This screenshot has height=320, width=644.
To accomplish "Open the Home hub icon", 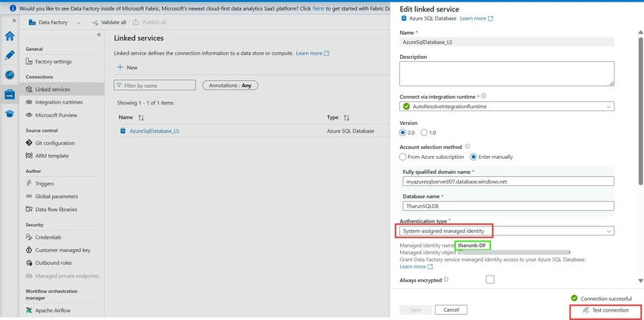I will click(x=9, y=36).
